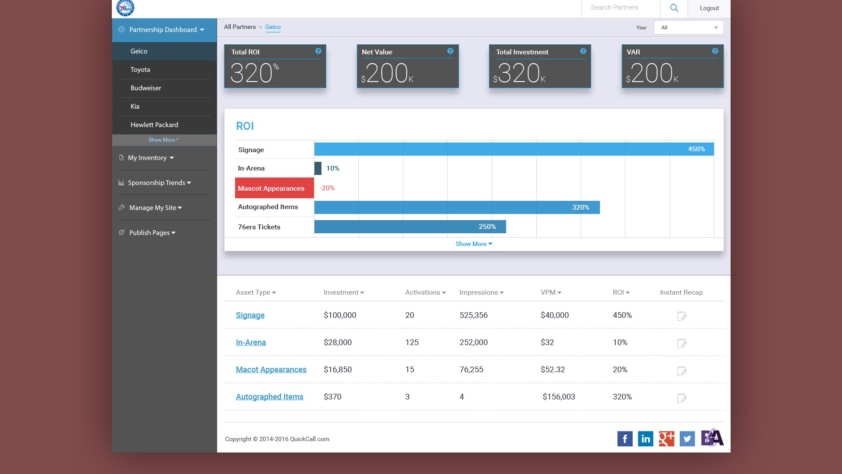
Task: Show more partners in the sidebar
Action: 164,140
